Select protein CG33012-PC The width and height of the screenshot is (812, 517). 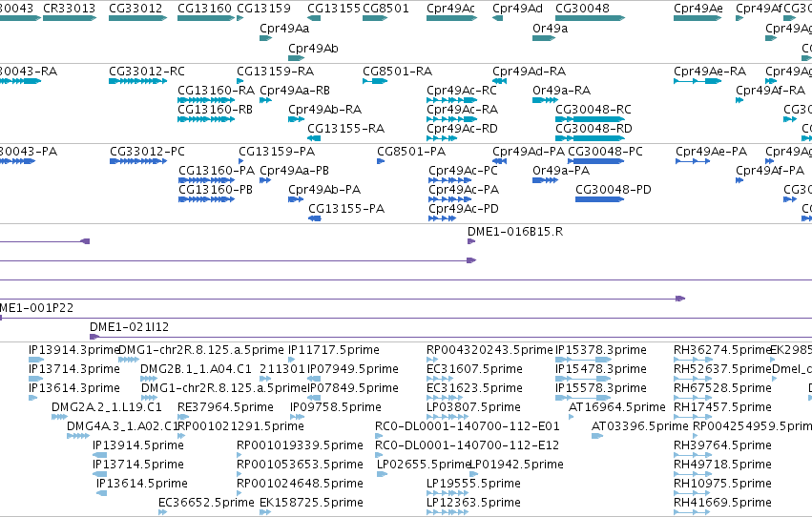(x=138, y=161)
